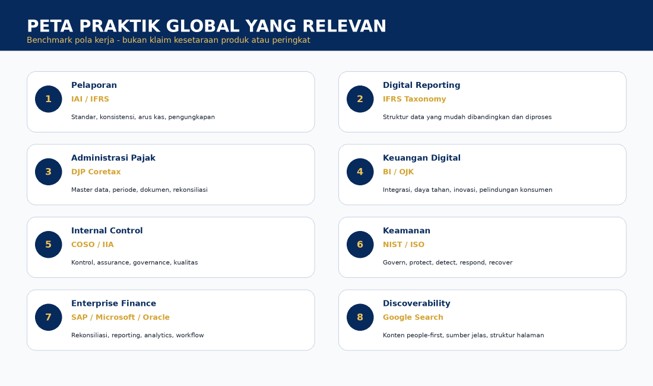This screenshot has height=386, width=653.
Task: Select the Enterprise Finance heading
Action: (x=114, y=303)
